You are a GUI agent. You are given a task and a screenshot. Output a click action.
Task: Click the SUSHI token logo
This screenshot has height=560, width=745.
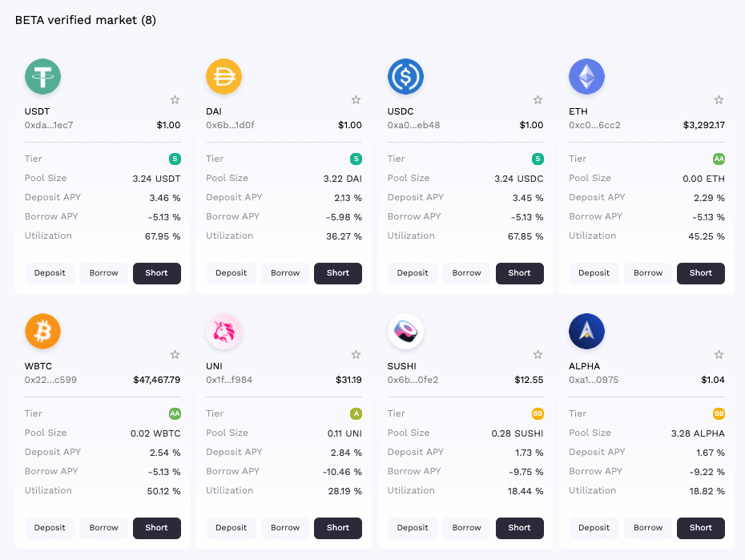(x=405, y=331)
